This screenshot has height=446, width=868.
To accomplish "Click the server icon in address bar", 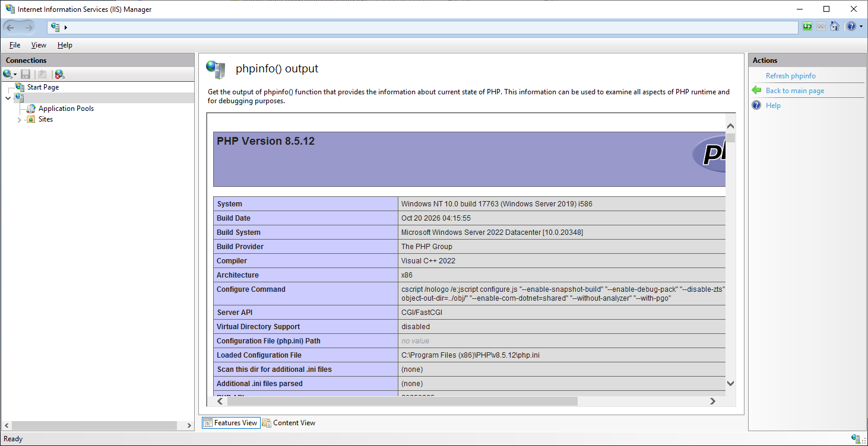I will [56, 27].
